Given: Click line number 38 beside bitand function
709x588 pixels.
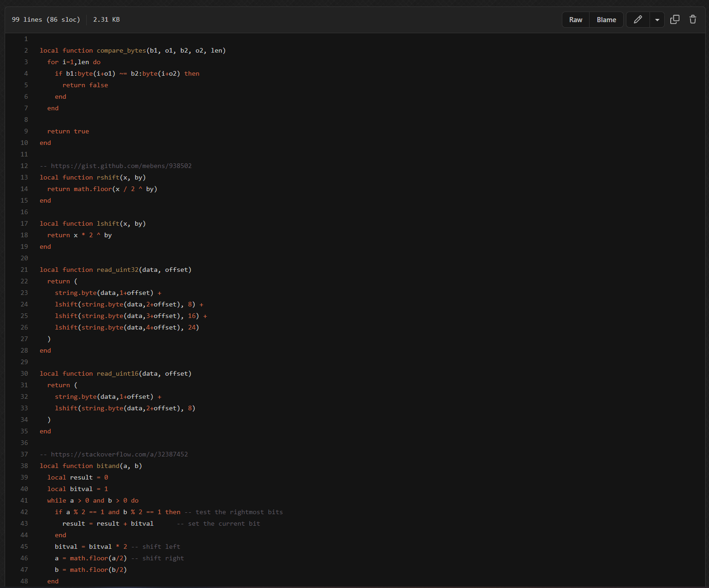Looking at the screenshot, I should [x=24, y=466].
